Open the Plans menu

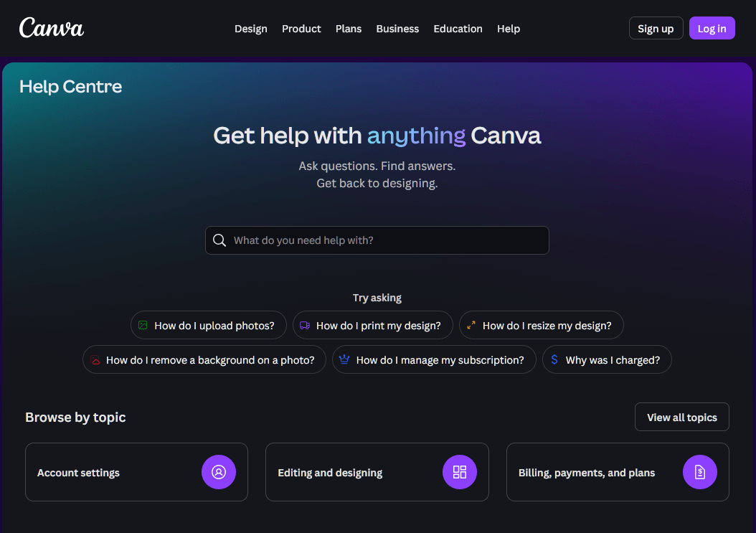tap(349, 29)
